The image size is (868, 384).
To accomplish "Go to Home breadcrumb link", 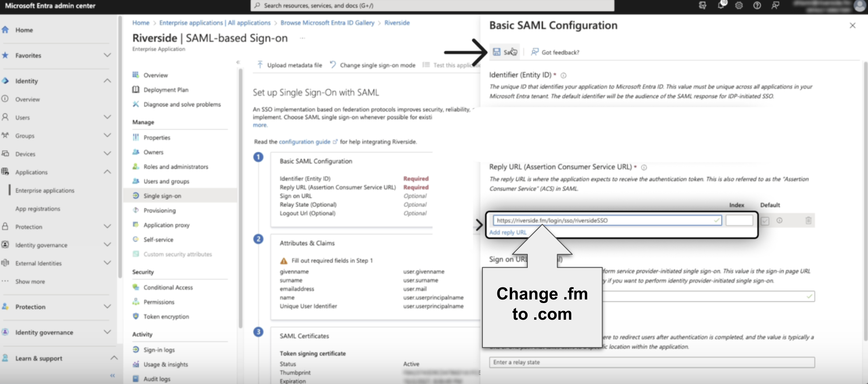I will (141, 23).
